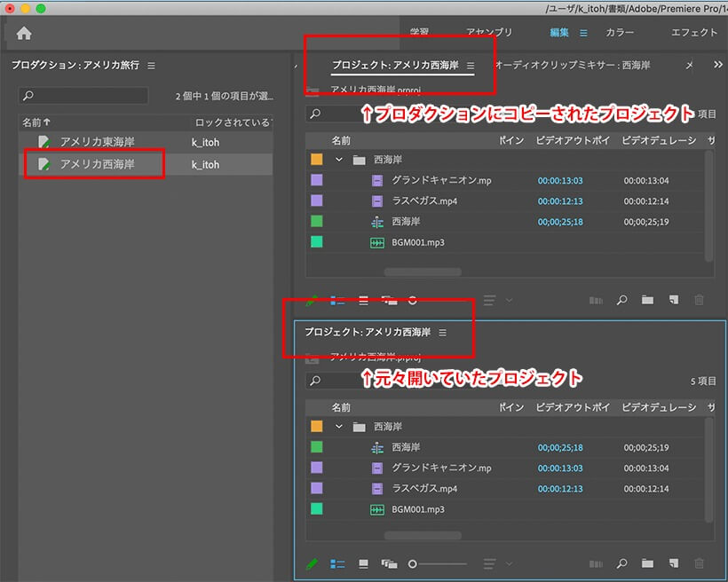This screenshot has width=728, height=582.
Task: Click out point 00;00;25;18 in lower Project panel
Action: click(560, 447)
